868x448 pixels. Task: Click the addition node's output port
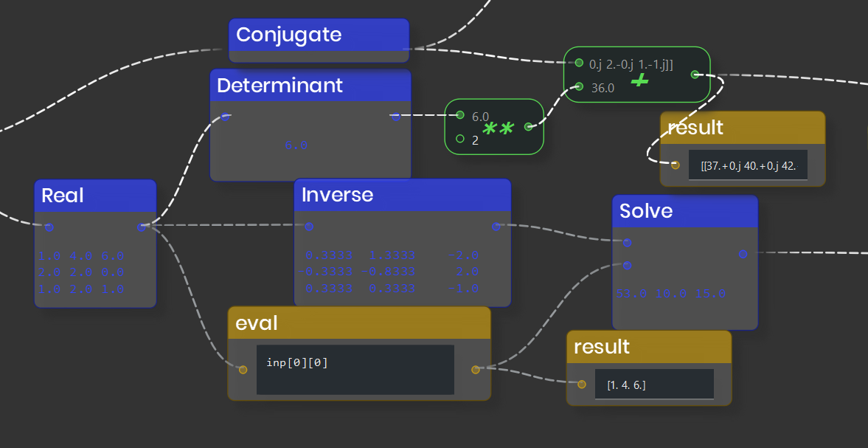point(695,75)
